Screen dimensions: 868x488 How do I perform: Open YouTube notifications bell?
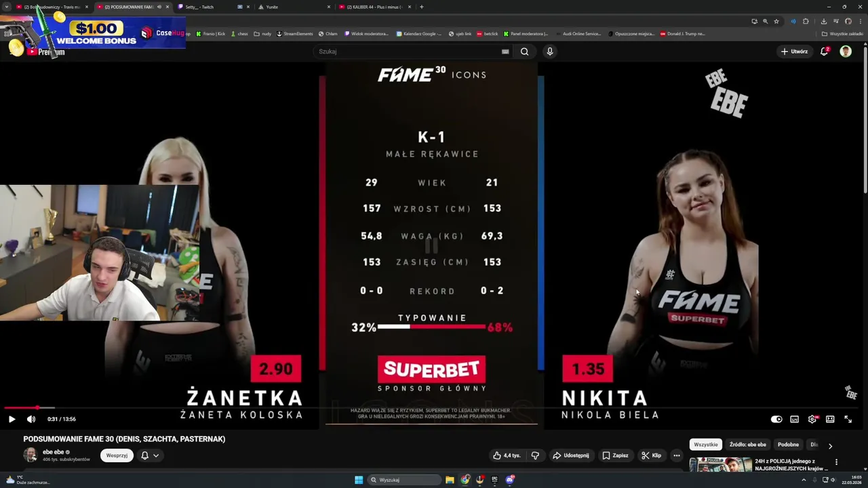coord(825,52)
